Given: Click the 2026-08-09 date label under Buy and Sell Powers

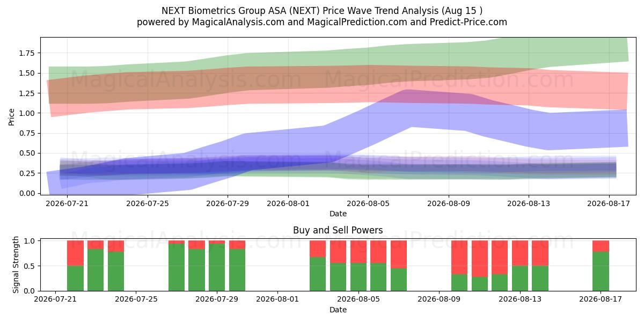Looking at the screenshot, I should point(439,299).
